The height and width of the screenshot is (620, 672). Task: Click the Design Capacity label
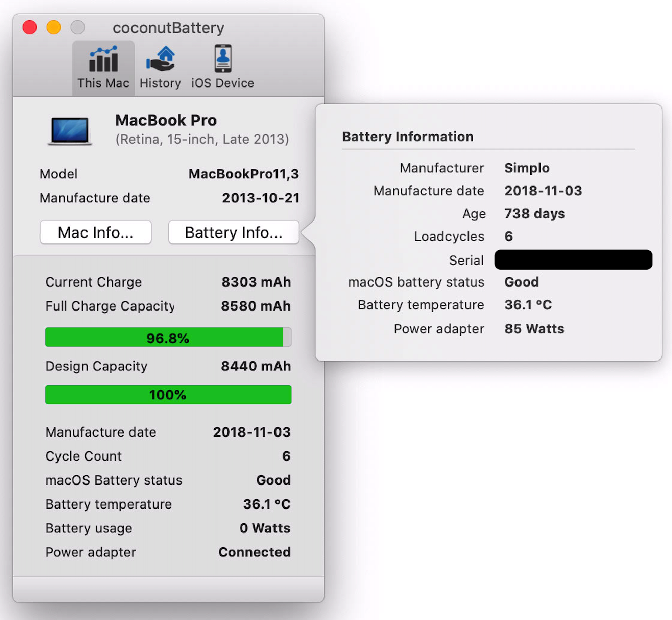tap(96, 366)
